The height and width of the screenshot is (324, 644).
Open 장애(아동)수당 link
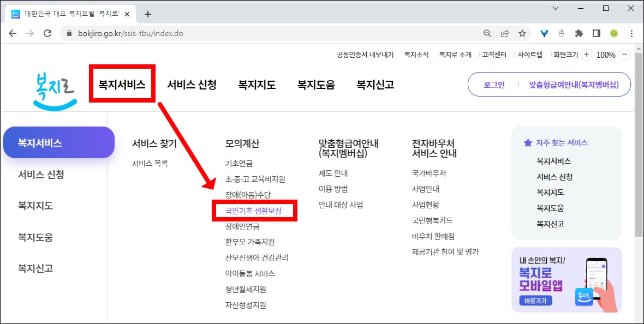tap(248, 195)
